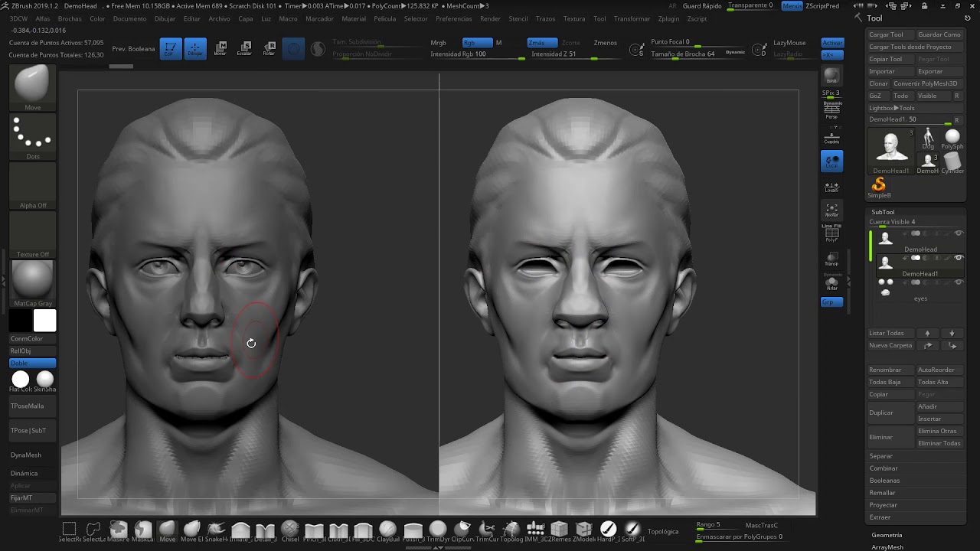Open the Transformar menu
Image resolution: width=980 pixels, height=551 pixels.
(632, 18)
